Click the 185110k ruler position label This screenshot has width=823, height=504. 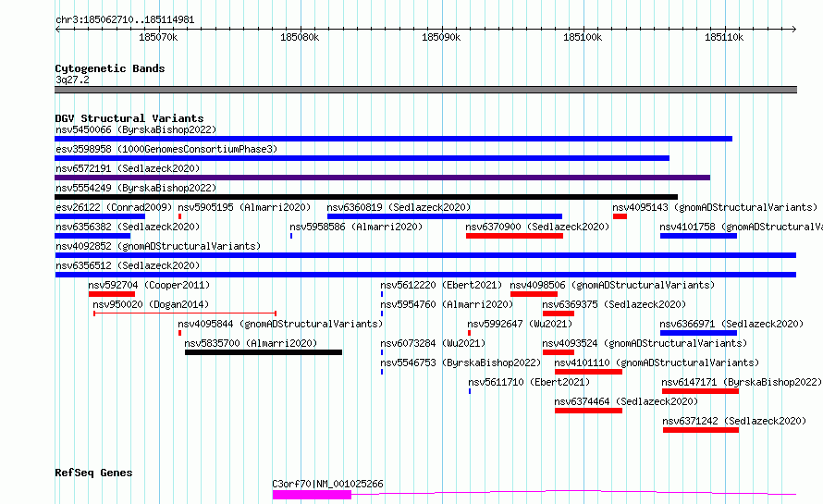[724, 37]
